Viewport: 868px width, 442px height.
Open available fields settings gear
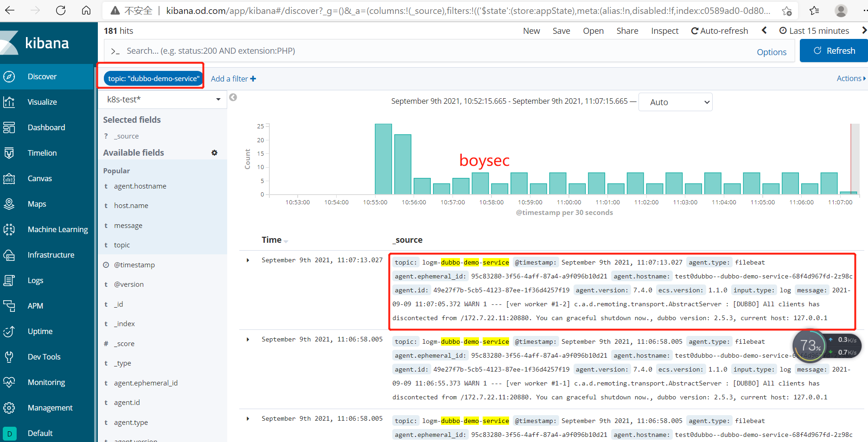[214, 152]
